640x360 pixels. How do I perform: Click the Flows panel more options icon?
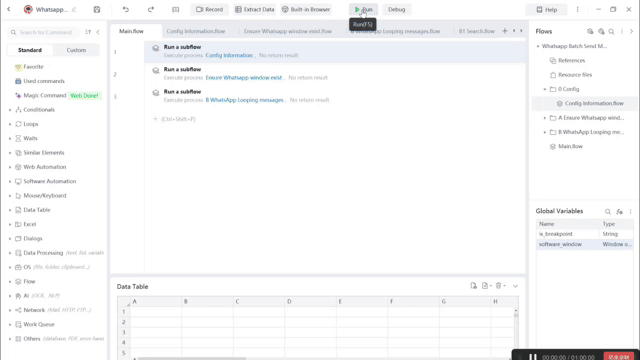(622, 31)
